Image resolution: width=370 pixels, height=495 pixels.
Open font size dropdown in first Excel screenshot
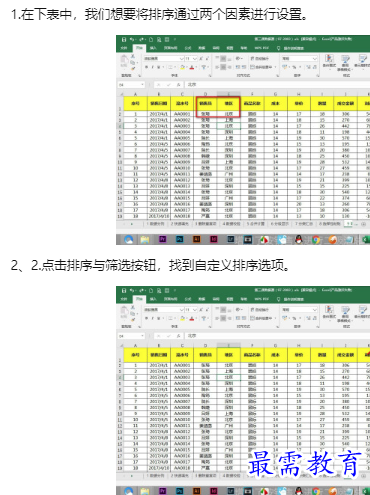coord(195,59)
